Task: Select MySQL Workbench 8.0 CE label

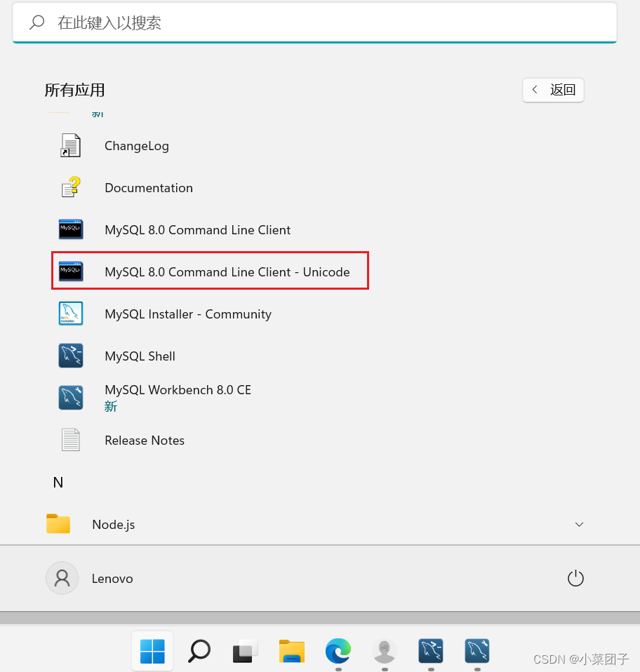Action: [x=178, y=389]
